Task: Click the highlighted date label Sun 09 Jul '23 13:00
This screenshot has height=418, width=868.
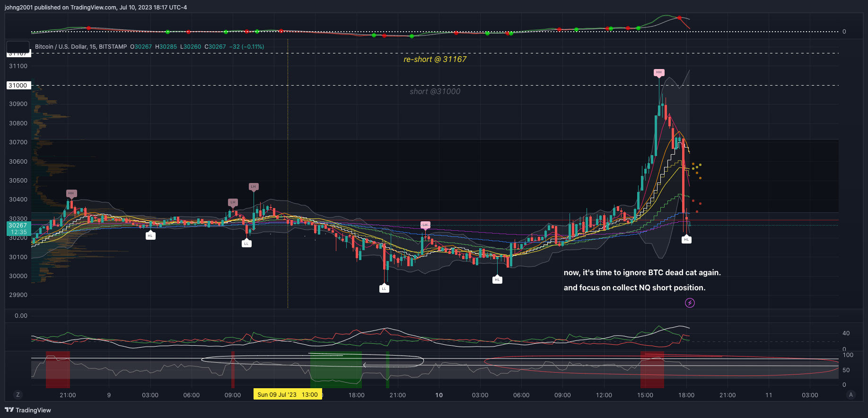Action: (x=288, y=395)
